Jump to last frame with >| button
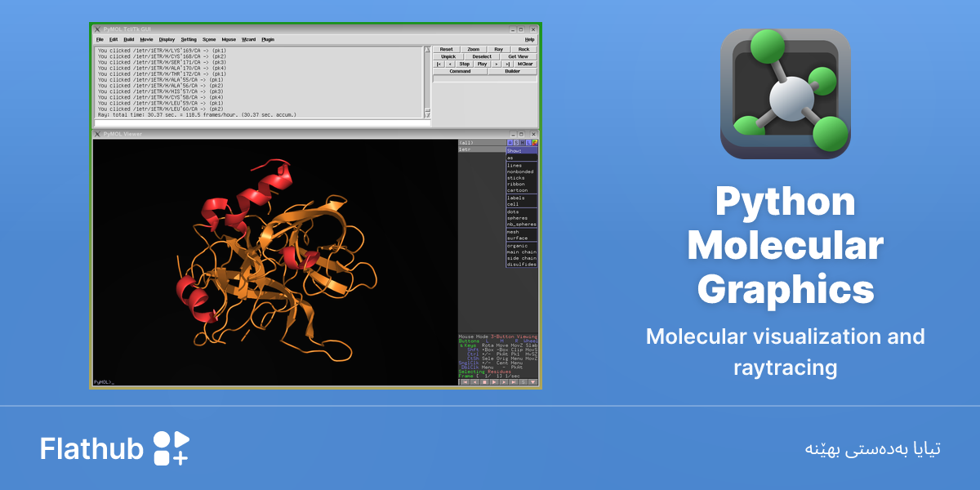The height and width of the screenshot is (490, 980). pyautogui.click(x=507, y=64)
